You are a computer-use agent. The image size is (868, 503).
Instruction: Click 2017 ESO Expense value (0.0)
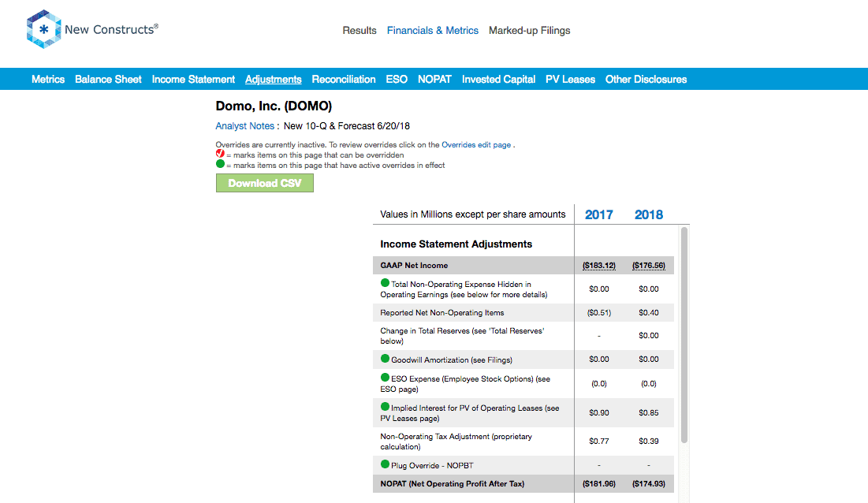point(599,383)
